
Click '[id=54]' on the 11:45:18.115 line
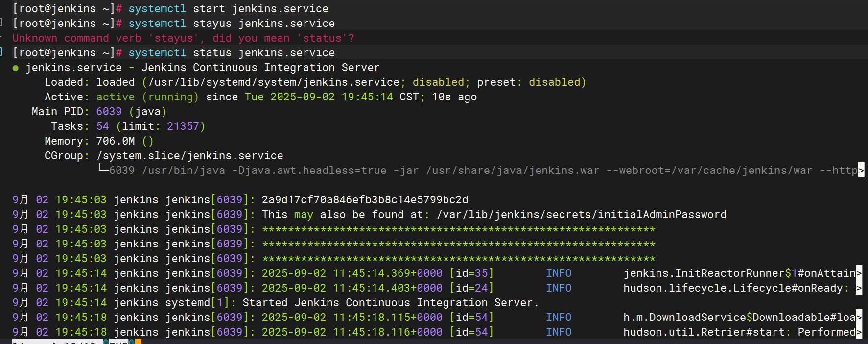[471, 318]
